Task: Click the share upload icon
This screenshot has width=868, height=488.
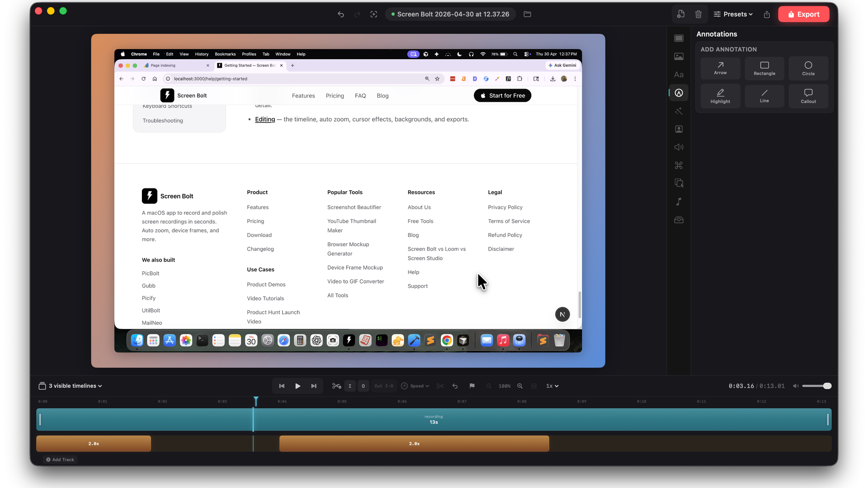Action: (x=767, y=14)
